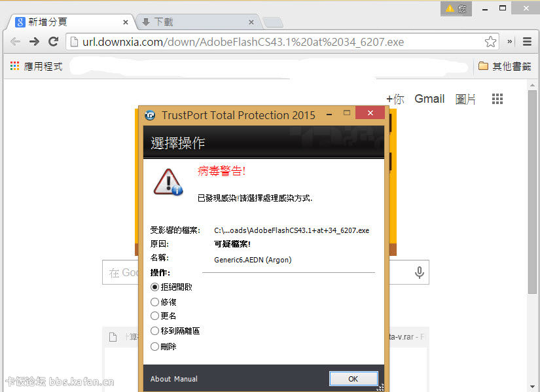Start voice search with the microphone icon
Viewport: 540px width, 392px height.
420,272
